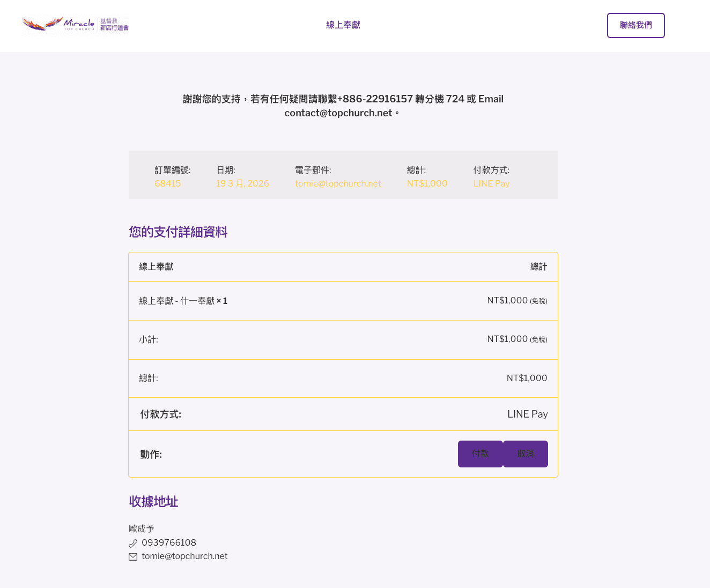Click the phone number 0939766108
The width and height of the screenshot is (710, 588).
pyautogui.click(x=169, y=542)
